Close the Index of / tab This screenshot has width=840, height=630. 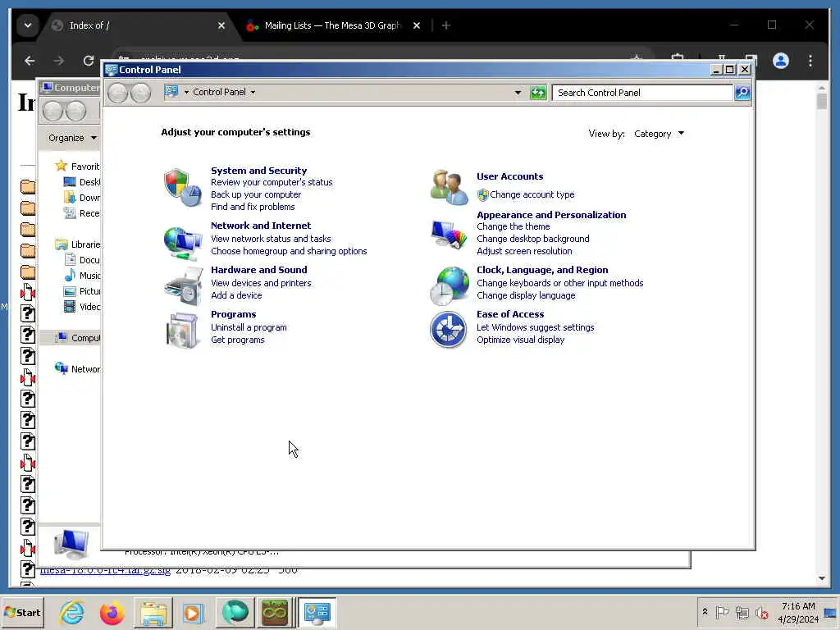221,25
